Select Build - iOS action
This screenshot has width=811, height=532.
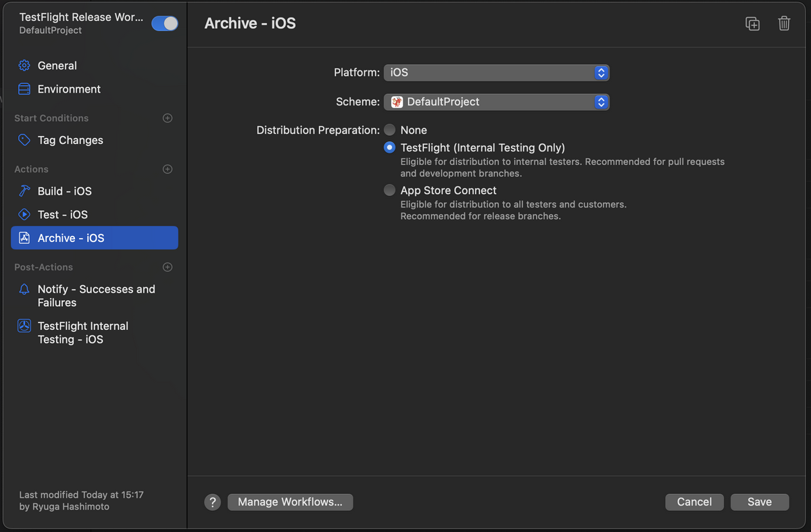pos(95,191)
